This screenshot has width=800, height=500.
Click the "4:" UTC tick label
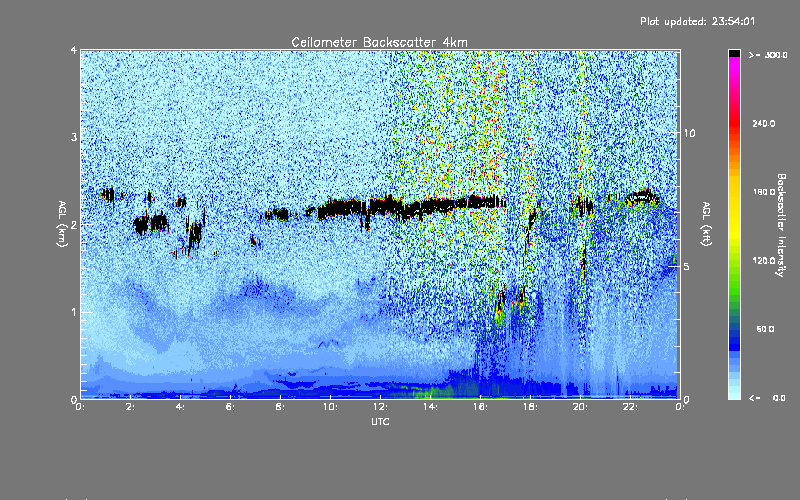click(180, 407)
